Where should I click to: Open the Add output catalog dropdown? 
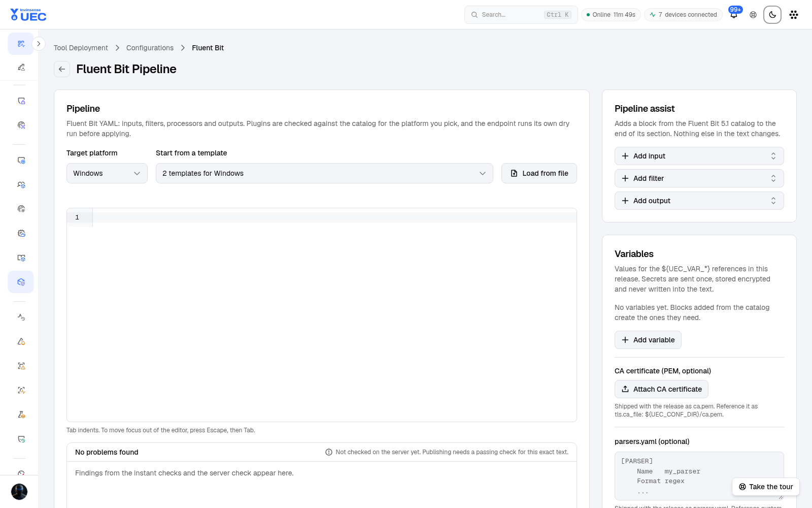click(699, 201)
